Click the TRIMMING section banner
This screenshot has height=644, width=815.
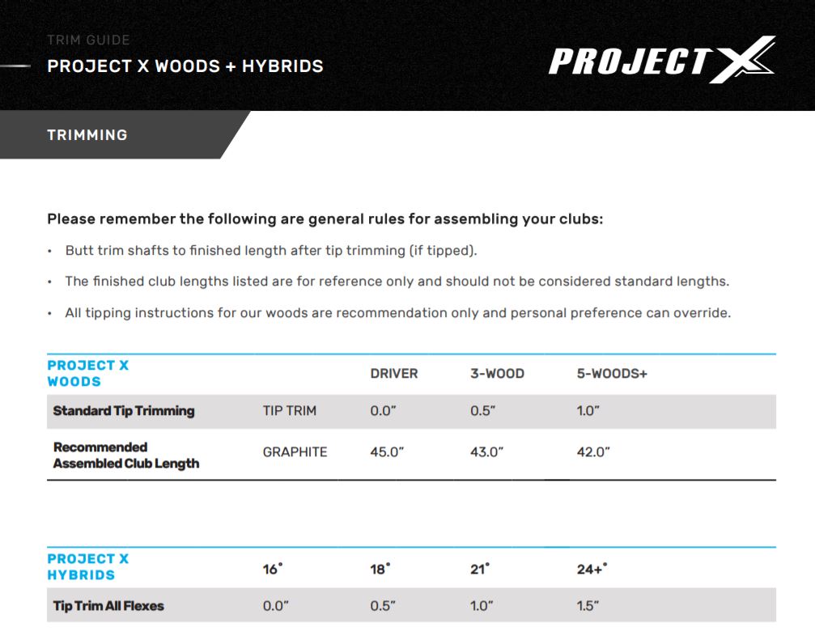87,135
